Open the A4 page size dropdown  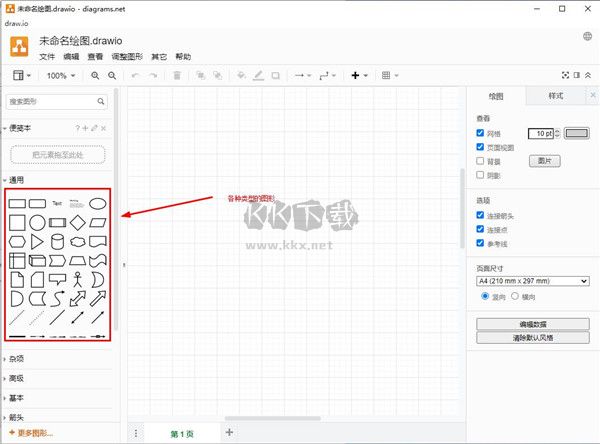pyautogui.click(x=532, y=281)
